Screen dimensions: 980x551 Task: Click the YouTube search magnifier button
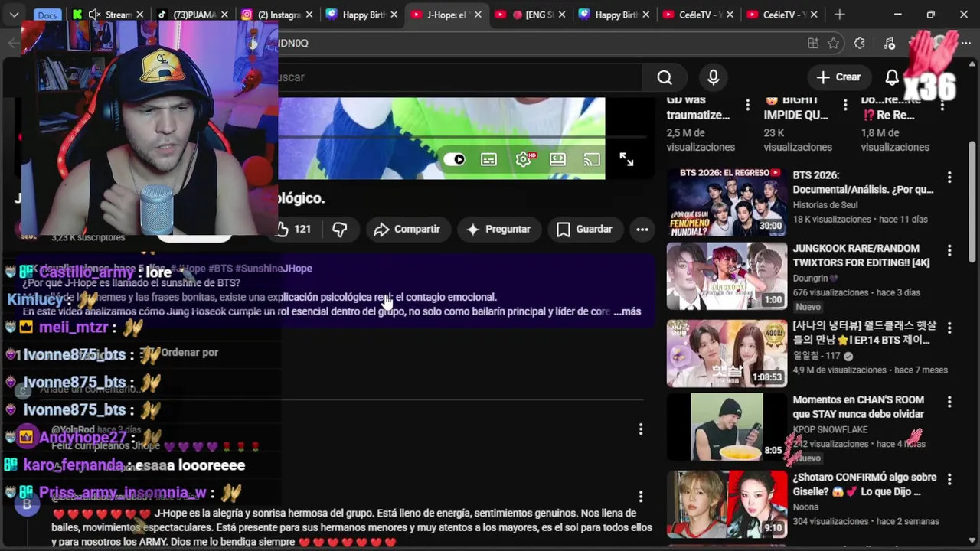pyautogui.click(x=665, y=77)
